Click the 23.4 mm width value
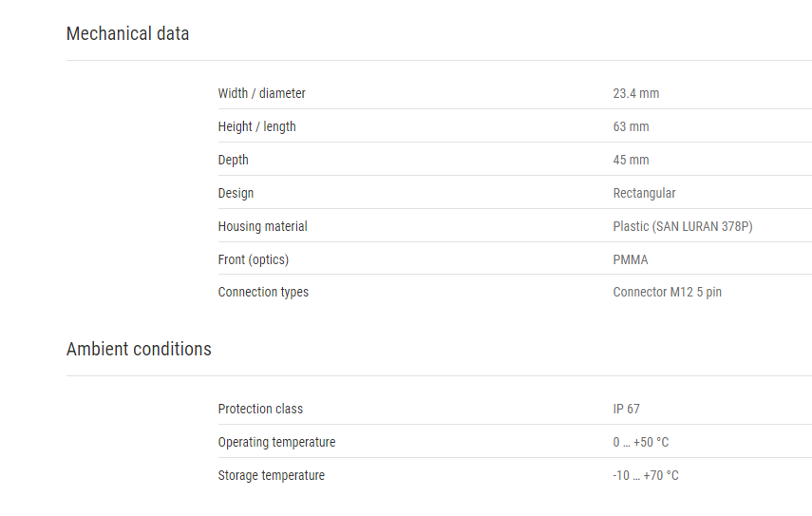 pyautogui.click(x=636, y=93)
